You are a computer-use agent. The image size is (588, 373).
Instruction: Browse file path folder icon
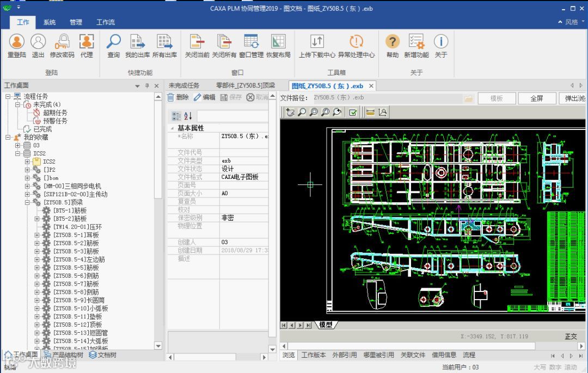coord(468,98)
